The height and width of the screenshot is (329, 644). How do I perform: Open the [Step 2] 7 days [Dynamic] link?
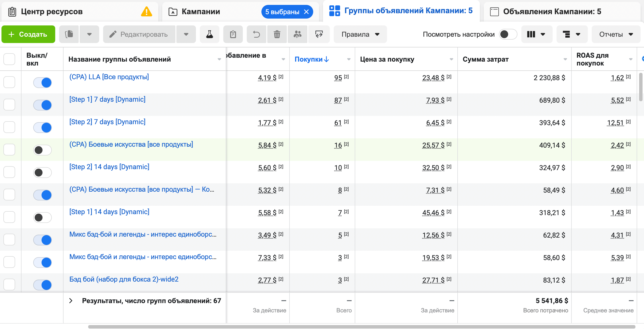[x=107, y=122]
